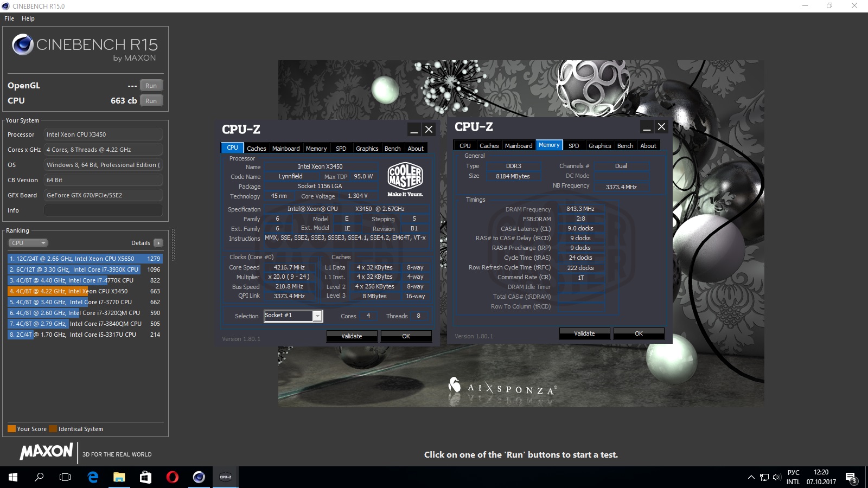Switch to Cinebench taskbar icon

tap(199, 477)
